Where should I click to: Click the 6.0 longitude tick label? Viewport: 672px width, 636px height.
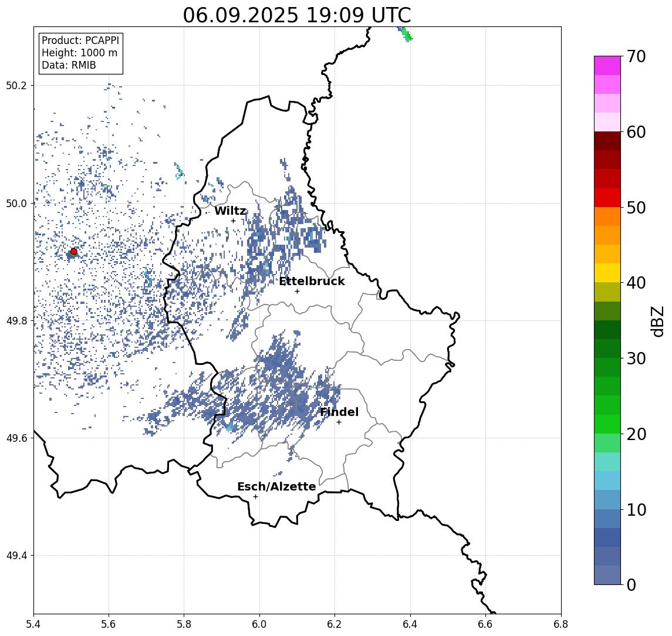[x=260, y=624]
